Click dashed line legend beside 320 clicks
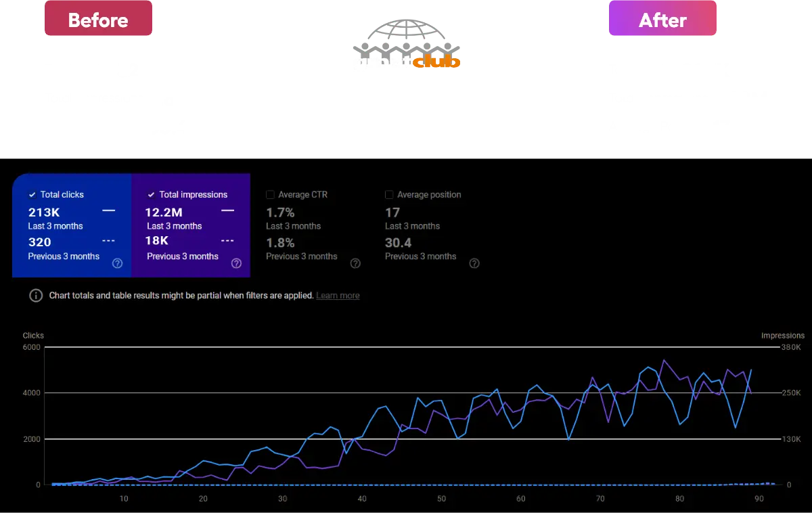 tap(108, 241)
